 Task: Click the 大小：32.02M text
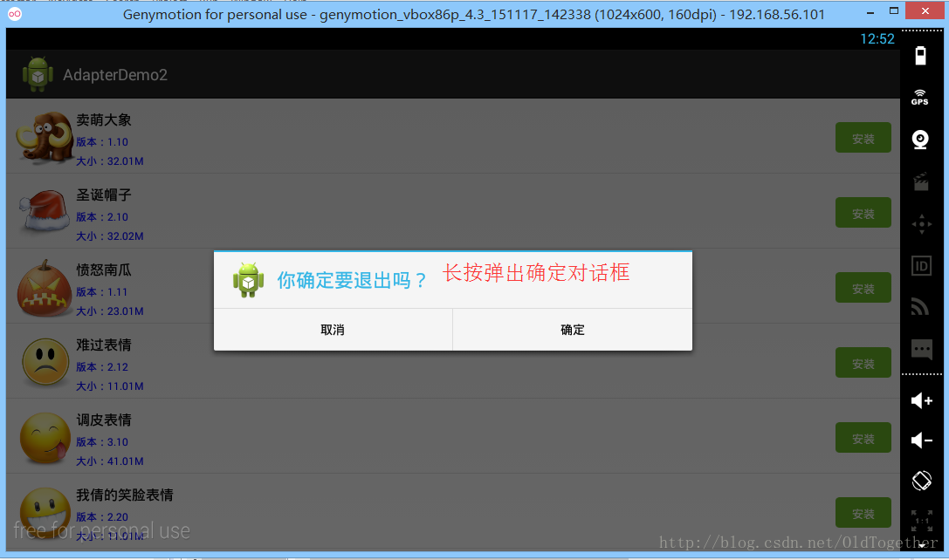point(109,236)
